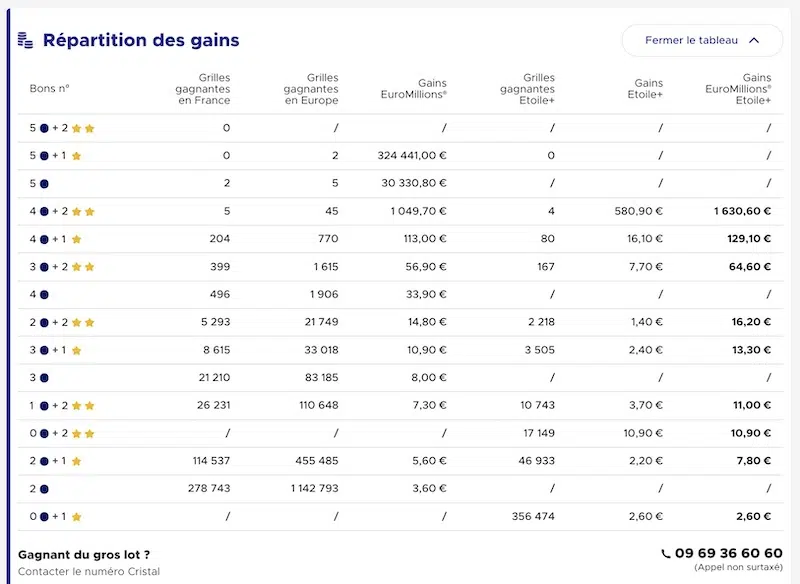Click the 324 441,00 € prize amount

point(412,156)
